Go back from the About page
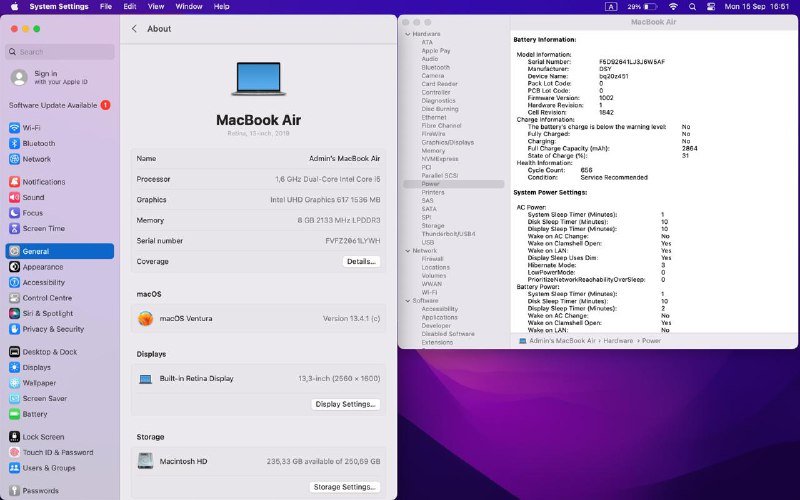 click(x=134, y=29)
